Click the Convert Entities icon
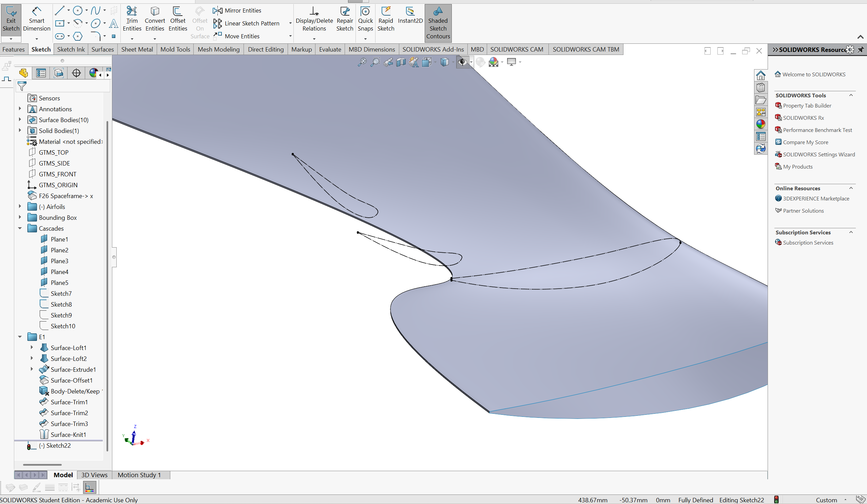867x504 pixels. (x=154, y=20)
